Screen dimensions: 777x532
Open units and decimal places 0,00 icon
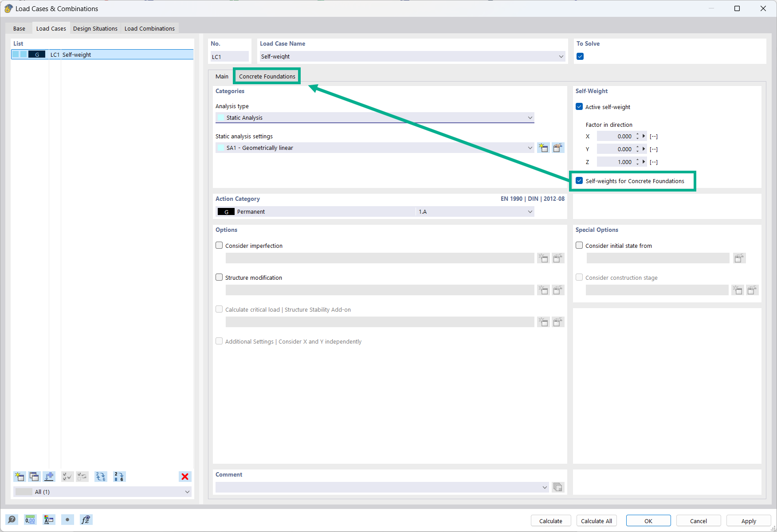click(x=30, y=520)
